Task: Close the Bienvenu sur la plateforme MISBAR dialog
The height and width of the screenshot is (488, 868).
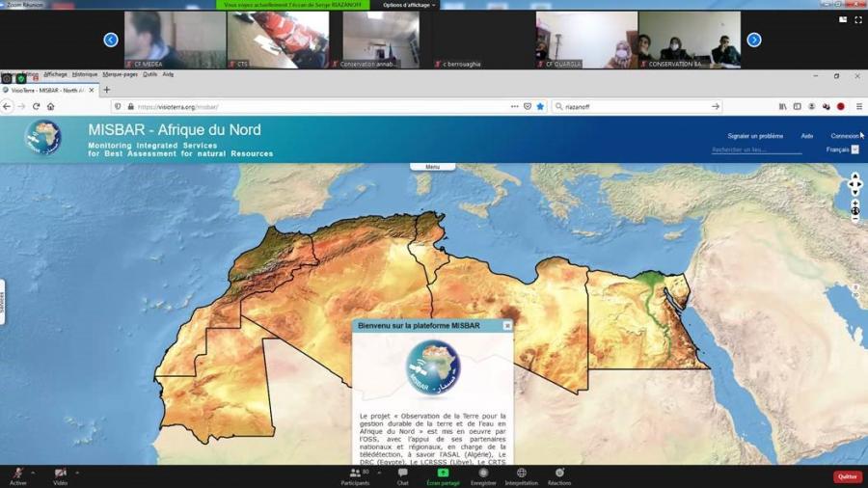Action: click(507, 326)
